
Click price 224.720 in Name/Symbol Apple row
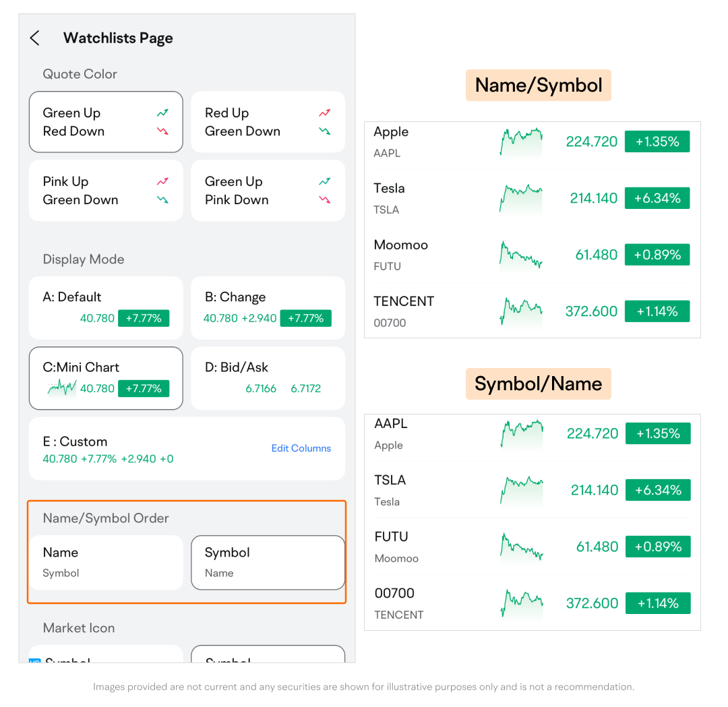(592, 142)
